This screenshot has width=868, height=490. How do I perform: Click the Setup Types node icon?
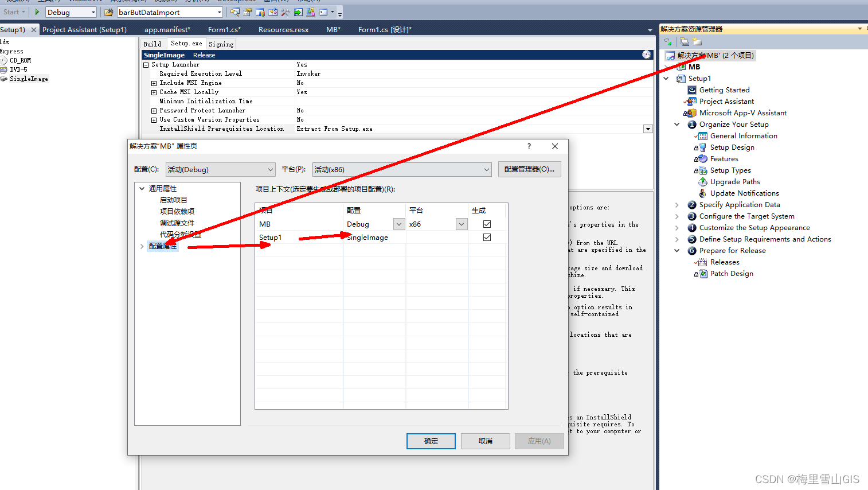click(702, 170)
